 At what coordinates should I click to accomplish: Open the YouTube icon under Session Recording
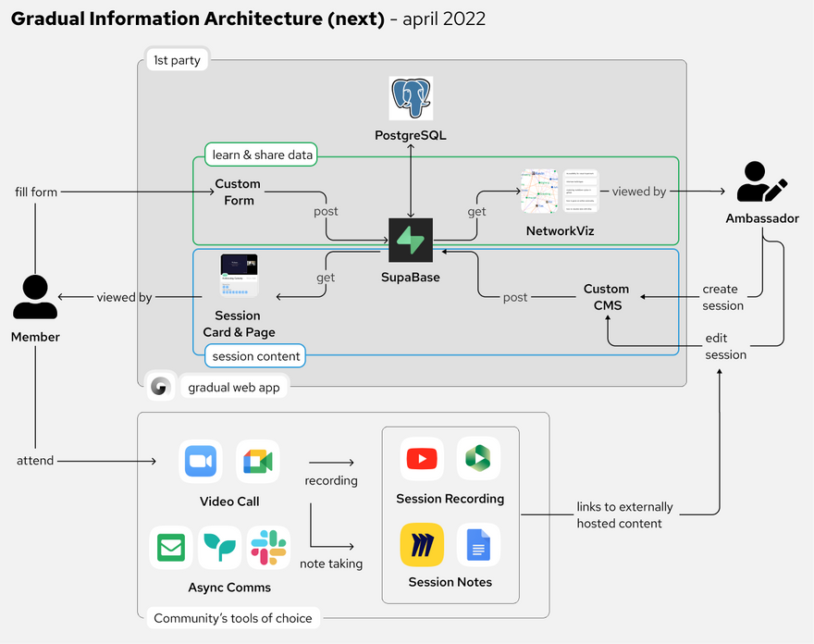422,459
